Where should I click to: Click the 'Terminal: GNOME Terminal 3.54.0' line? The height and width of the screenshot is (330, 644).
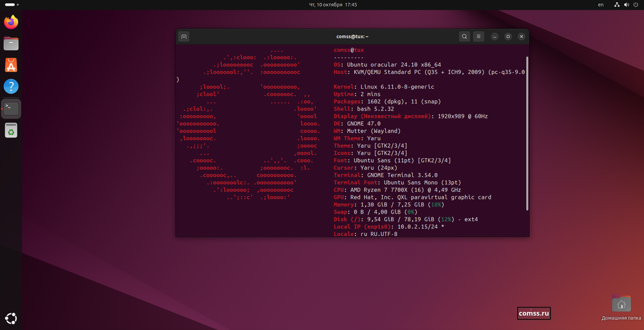click(x=386, y=175)
